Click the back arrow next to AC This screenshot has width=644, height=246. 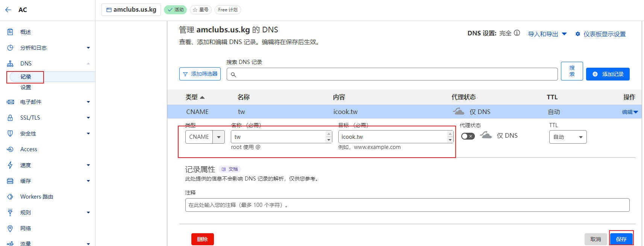(x=8, y=10)
